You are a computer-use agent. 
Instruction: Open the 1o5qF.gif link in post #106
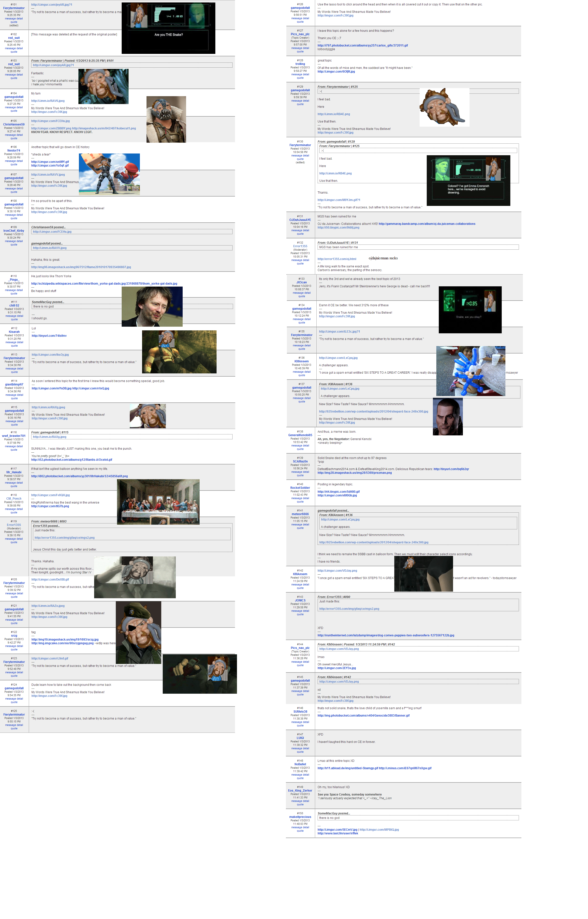50,166
